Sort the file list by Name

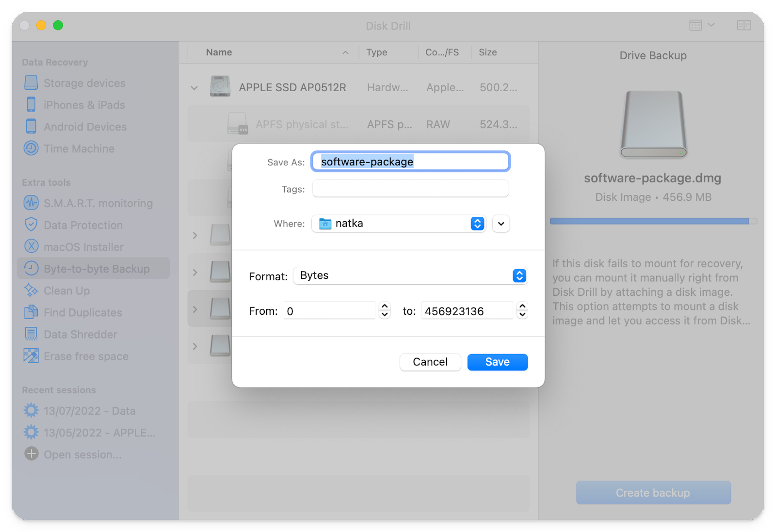click(219, 52)
